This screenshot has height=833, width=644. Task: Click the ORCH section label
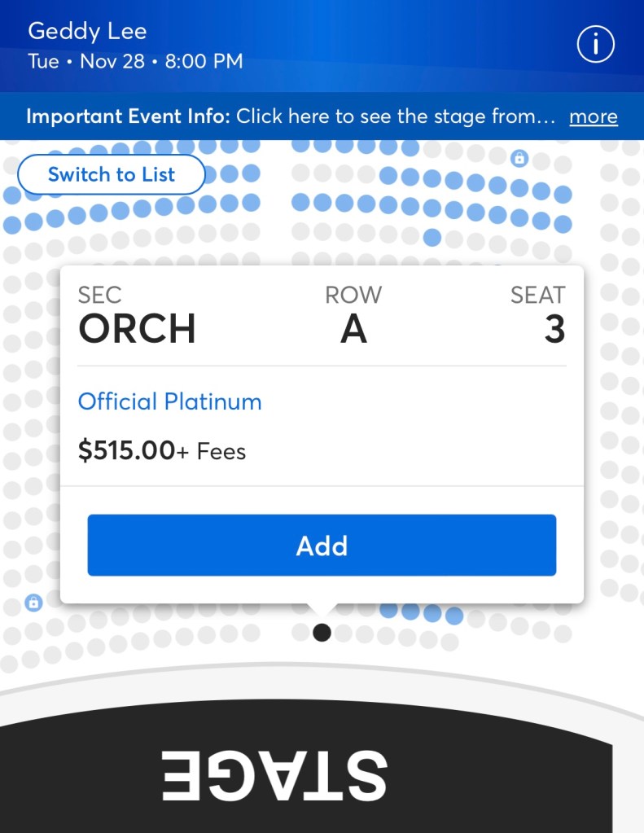point(137,328)
